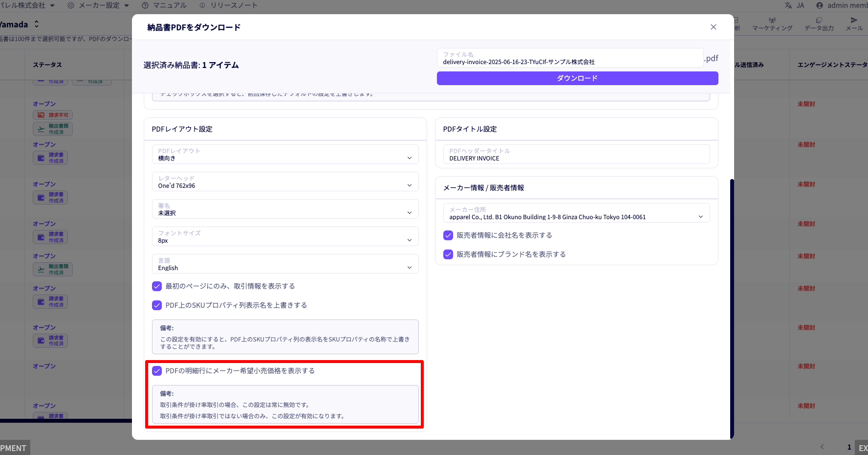Click the JA language switcher icon
This screenshot has width=868, height=455.
coord(788,5)
